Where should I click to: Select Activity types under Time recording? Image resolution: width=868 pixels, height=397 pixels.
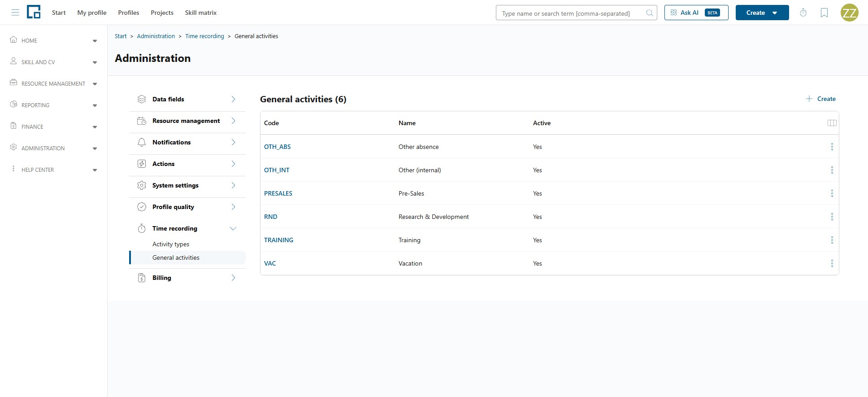coord(171,244)
